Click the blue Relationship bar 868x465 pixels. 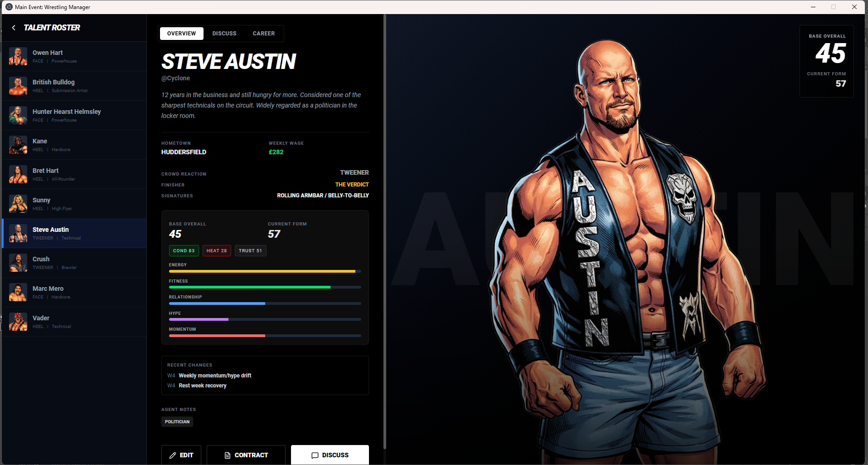point(265,303)
